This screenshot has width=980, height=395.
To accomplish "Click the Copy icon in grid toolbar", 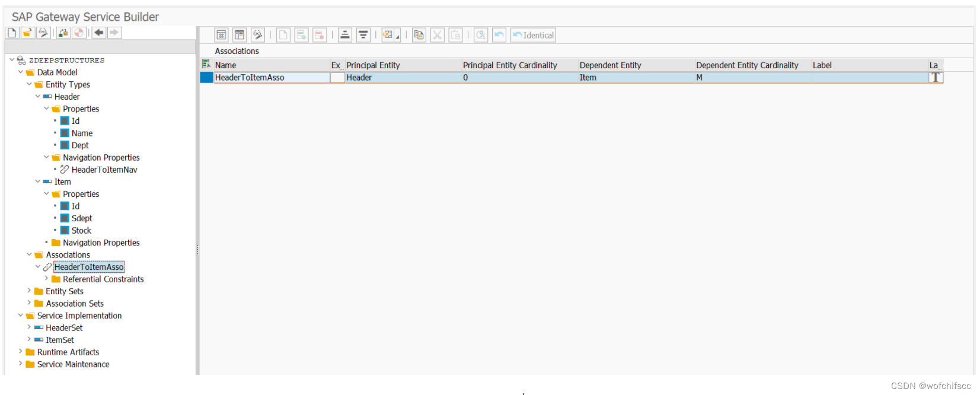I will click(x=419, y=35).
